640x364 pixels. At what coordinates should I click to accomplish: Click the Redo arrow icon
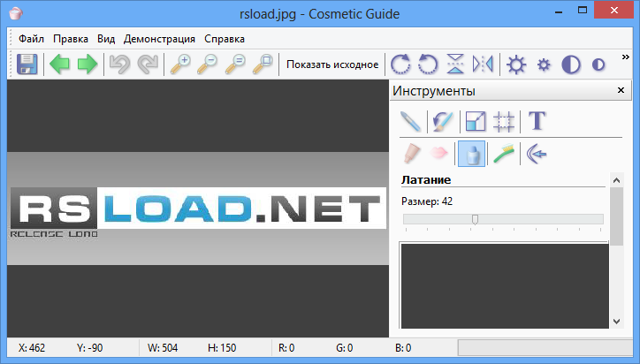coord(148,64)
